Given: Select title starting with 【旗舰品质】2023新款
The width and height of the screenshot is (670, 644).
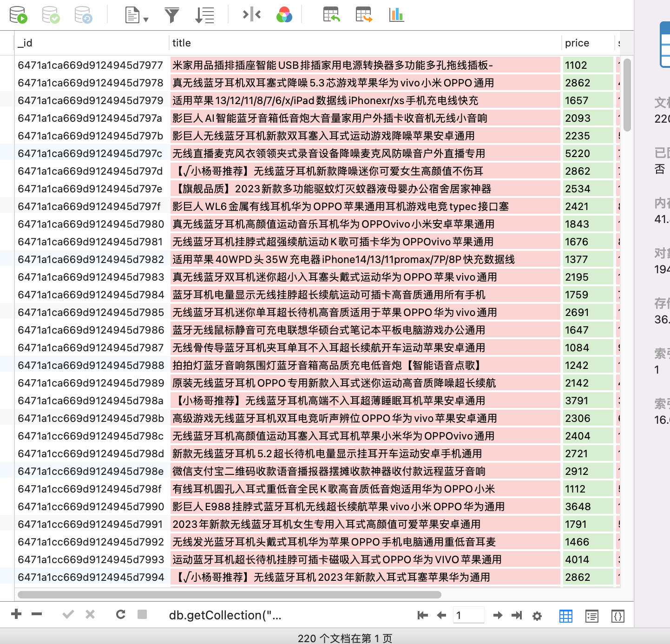Looking at the screenshot, I should click(365, 189).
